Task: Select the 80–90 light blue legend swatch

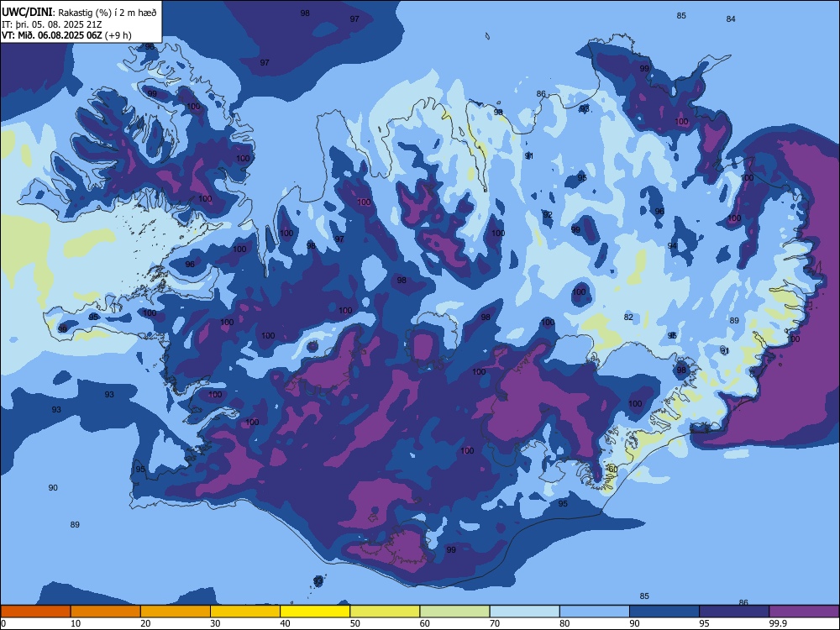Action: coord(594,612)
